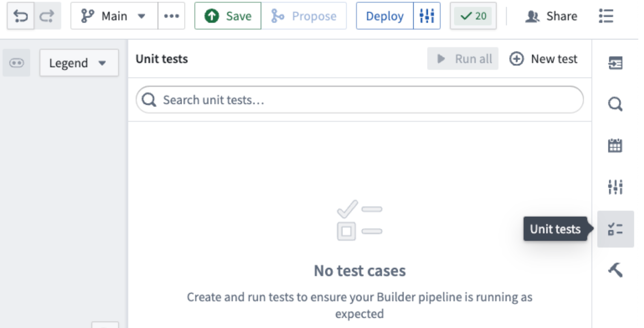644x328 pixels.
Task: Click the No test cases heading
Action: (x=360, y=271)
